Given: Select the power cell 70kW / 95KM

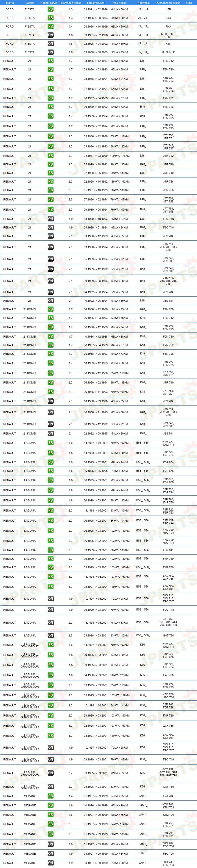Looking at the screenshot, I should pos(120,471).
